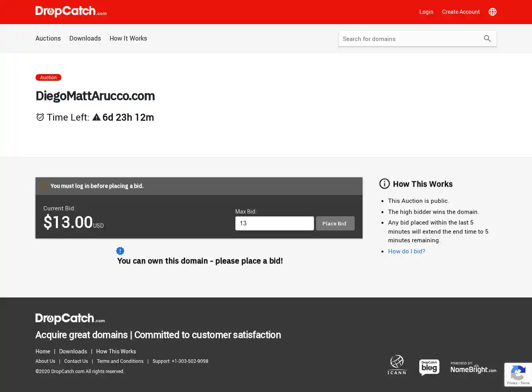The image size is (532, 392).
Task: Open the DropCatch blog icon
Action: pyautogui.click(x=429, y=367)
